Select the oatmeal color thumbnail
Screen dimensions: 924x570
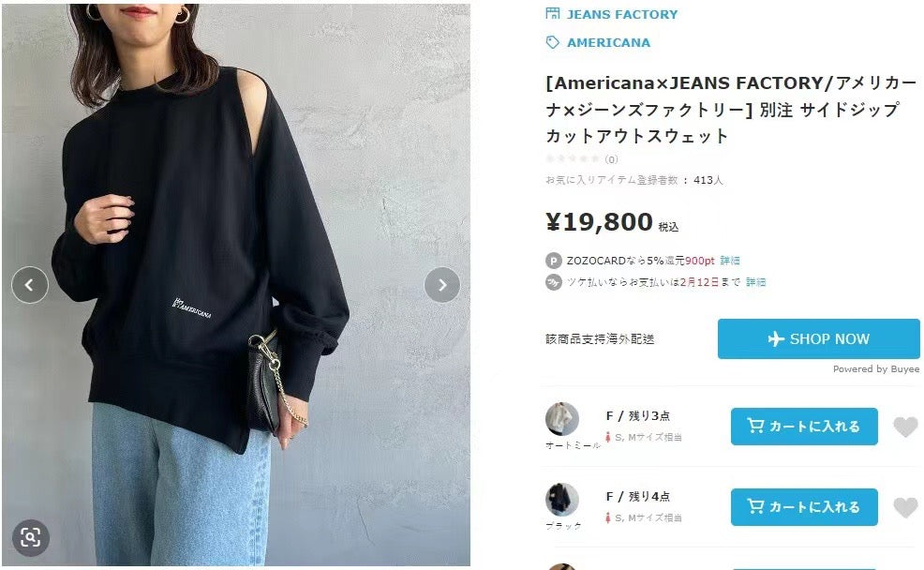pyautogui.click(x=562, y=419)
